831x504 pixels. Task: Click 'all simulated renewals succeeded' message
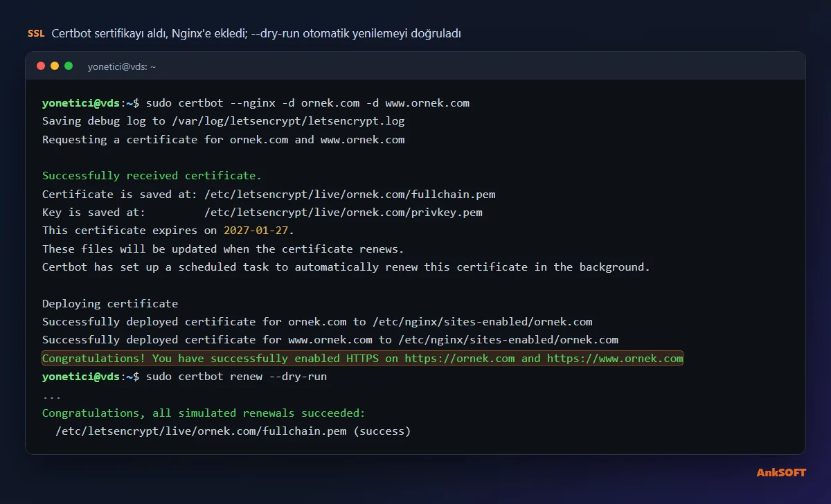[204, 413]
